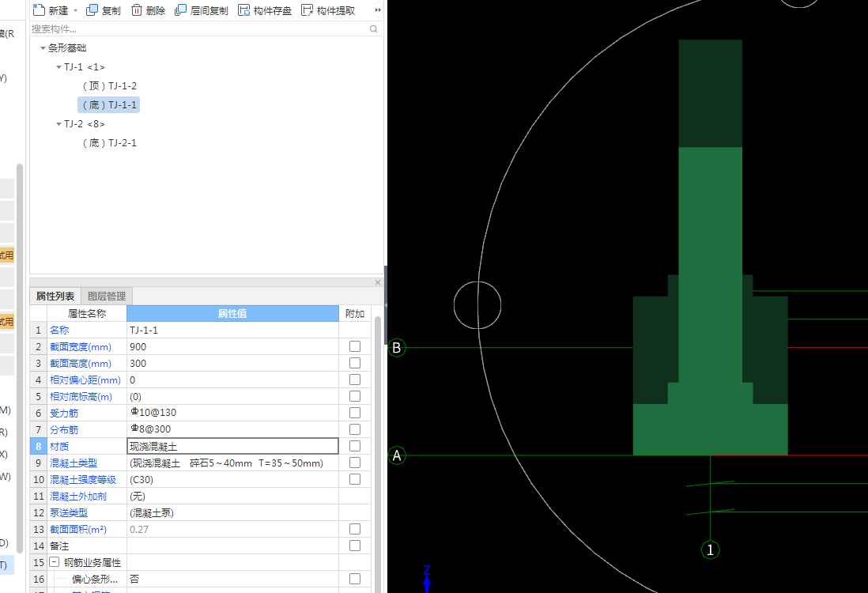Viewport: 868px width, 593px height.
Task: Click the 属性值 column header
Action: [x=232, y=313]
